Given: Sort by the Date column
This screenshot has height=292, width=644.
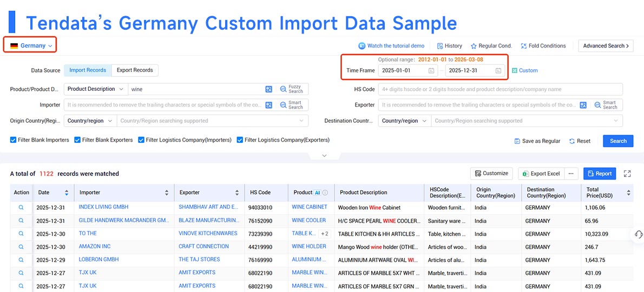Looking at the screenshot, I should coord(67,193).
